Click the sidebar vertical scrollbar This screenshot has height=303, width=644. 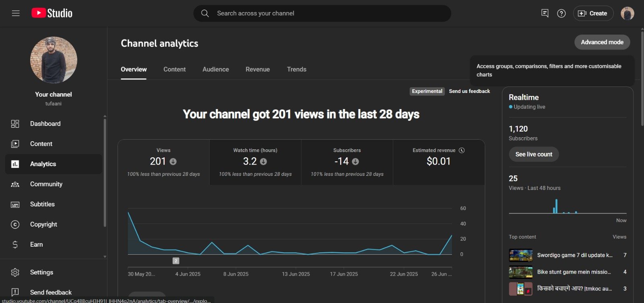tap(105, 173)
